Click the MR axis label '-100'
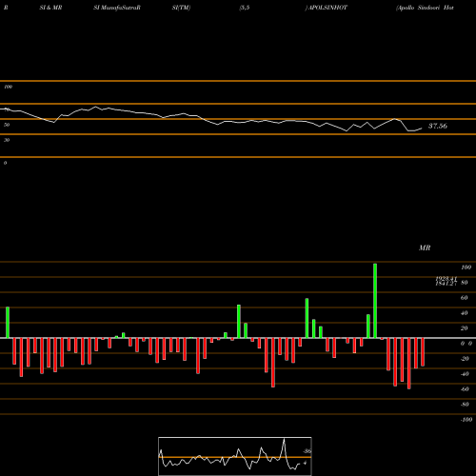Image resolution: width=476 pixels, height=476 pixels. (x=466, y=420)
